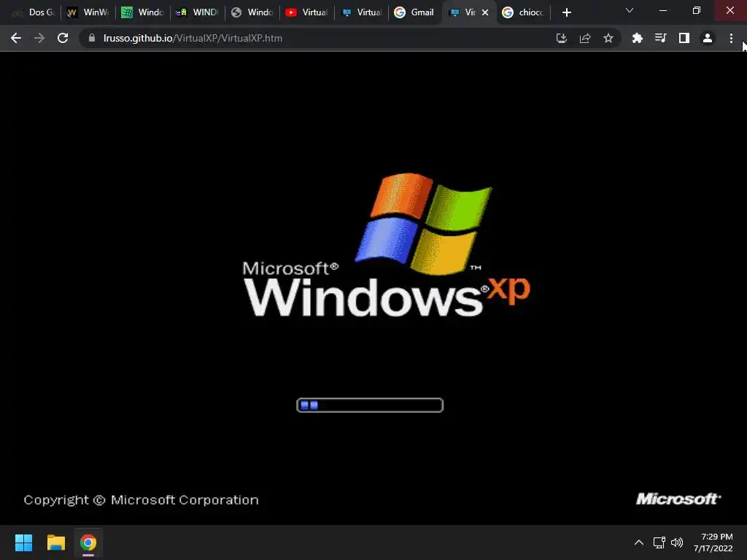747x560 pixels.
Task: Open the profile avatar menu
Action: click(x=708, y=38)
